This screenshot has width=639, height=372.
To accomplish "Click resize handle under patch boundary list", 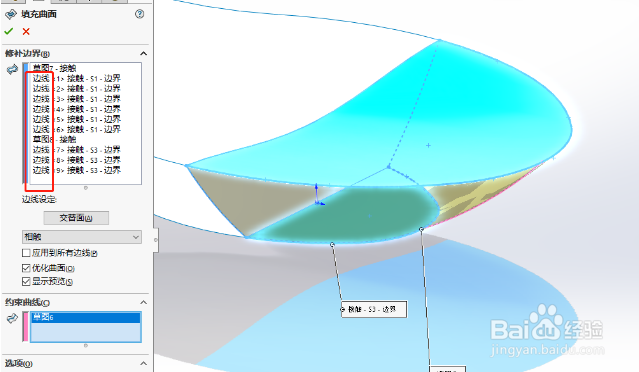I will pos(86,188).
